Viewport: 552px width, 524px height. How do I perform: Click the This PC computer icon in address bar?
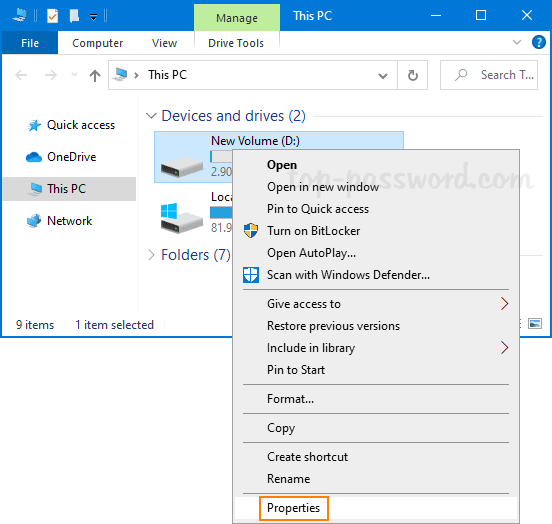[x=120, y=74]
